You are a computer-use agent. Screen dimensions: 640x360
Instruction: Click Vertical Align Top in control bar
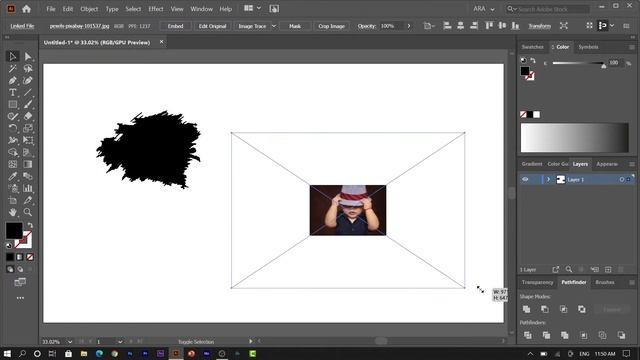pyautogui.click(x=489, y=26)
